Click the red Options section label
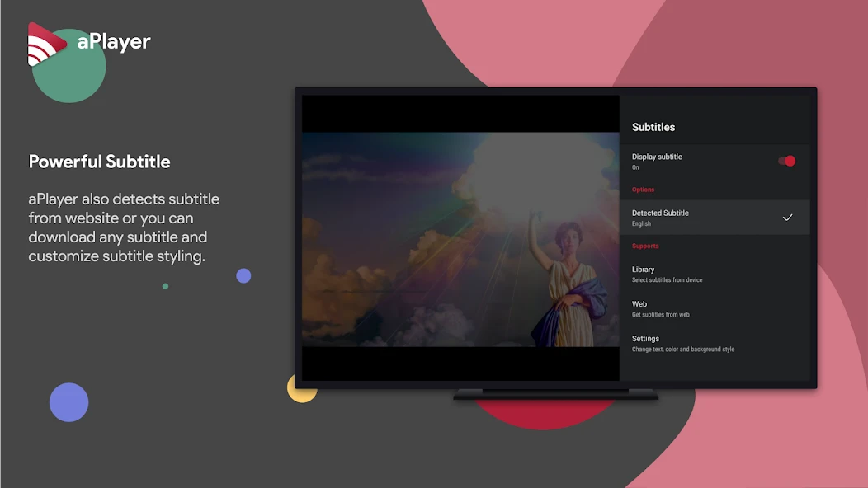Image resolution: width=868 pixels, height=488 pixels. pyautogui.click(x=643, y=190)
